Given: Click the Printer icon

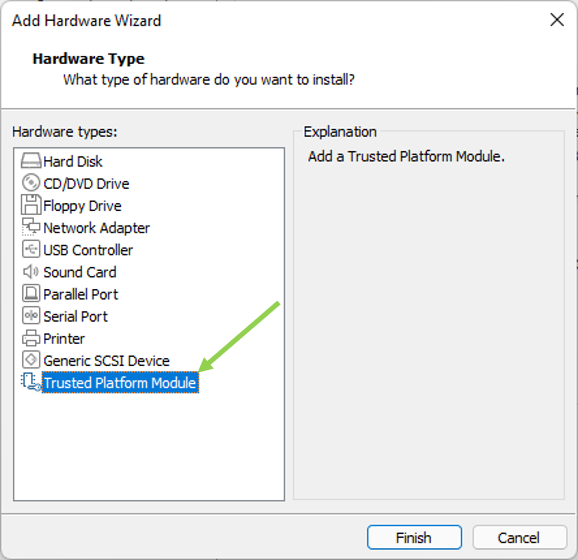Looking at the screenshot, I should tap(31, 338).
